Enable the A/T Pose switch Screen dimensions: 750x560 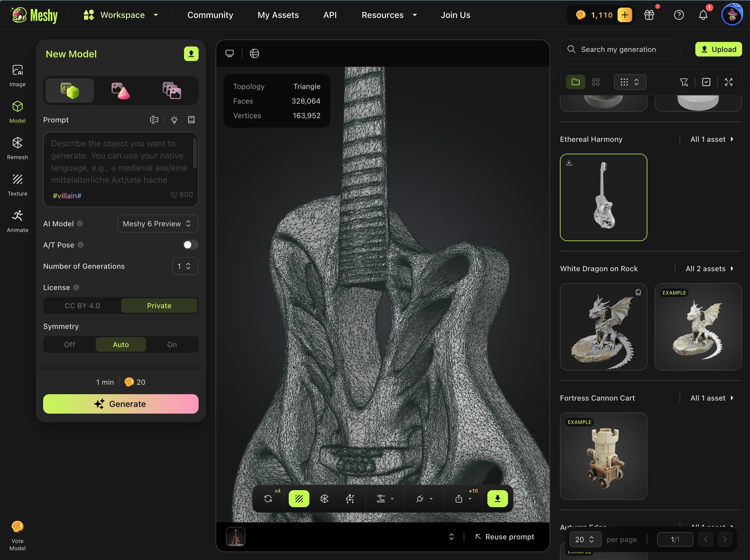coord(190,245)
